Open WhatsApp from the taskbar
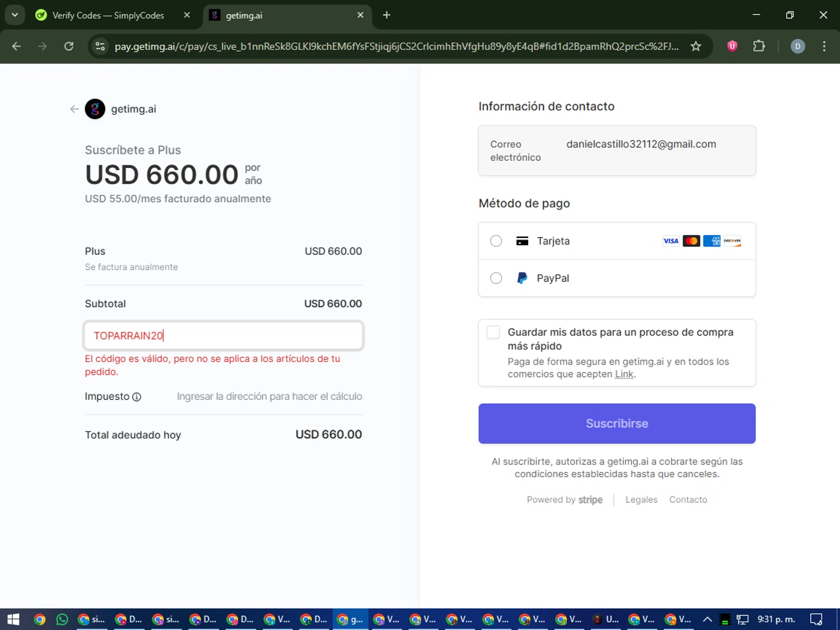 point(62,619)
